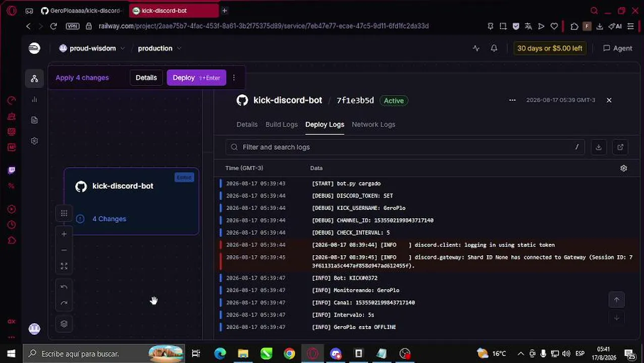Undo the last canvas change
The image size is (644, 363).
click(x=64, y=287)
